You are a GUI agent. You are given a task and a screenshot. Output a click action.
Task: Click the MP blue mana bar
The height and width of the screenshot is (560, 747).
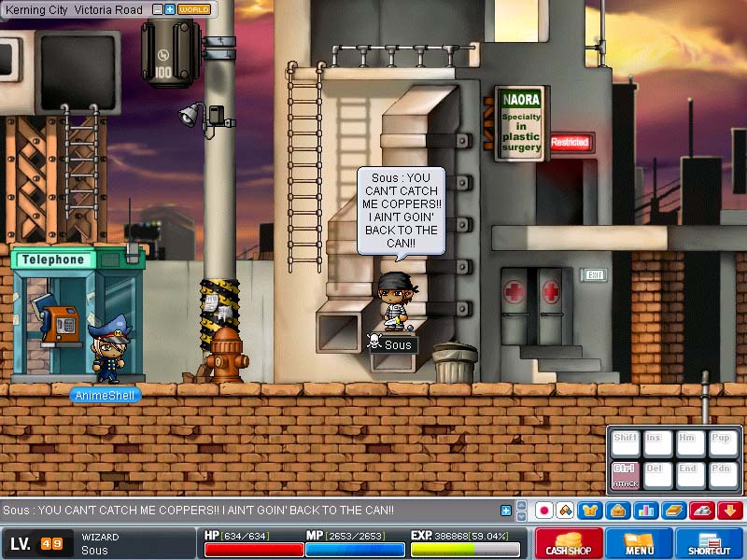(355, 550)
